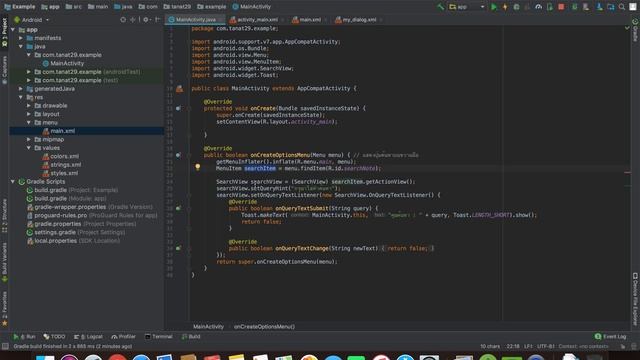Image resolution: width=640 pixels, height=360 pixels.
Task: Click the 'tanat29' breadcrumb in navigation bar
Action: pyautogui.click(x=177, y=7)
